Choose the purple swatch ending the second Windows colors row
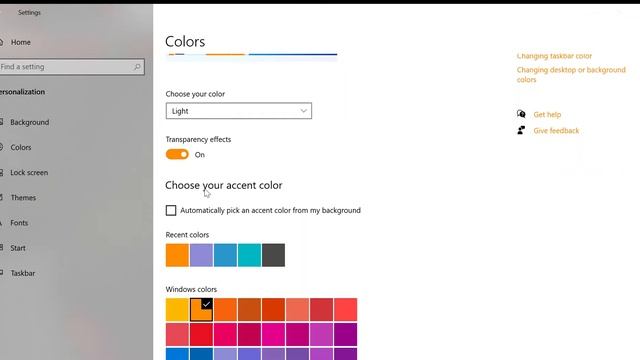The width and height of the screenshot is (640, 360). pos(346,334)
